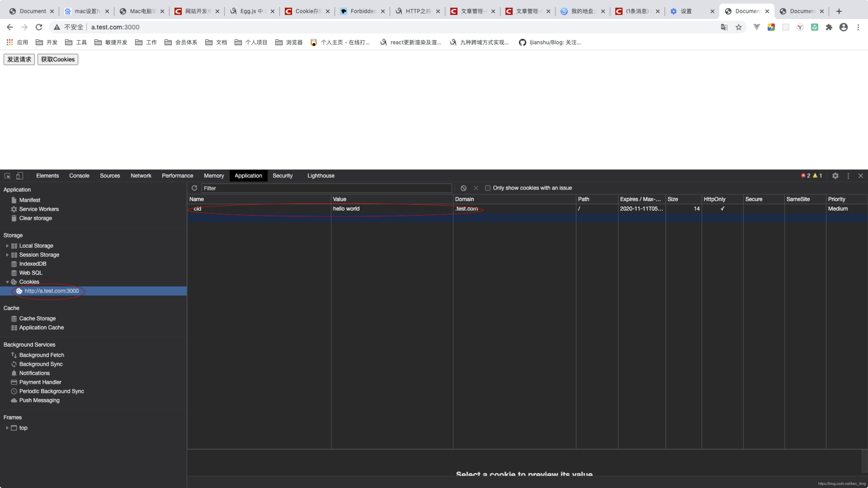Open DevTools more options menu
Viewport: 868px width, 488px height.
(x=849, y=176)
